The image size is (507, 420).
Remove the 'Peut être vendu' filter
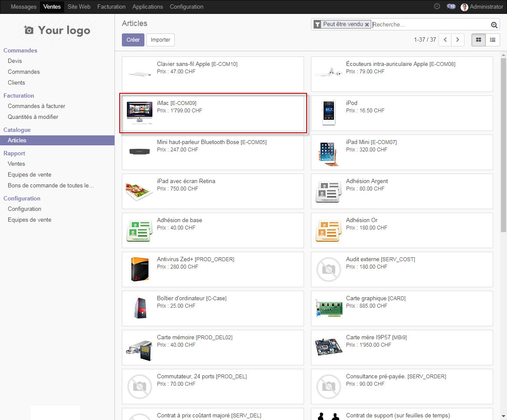pyautogui.click(x=367, y=25)
